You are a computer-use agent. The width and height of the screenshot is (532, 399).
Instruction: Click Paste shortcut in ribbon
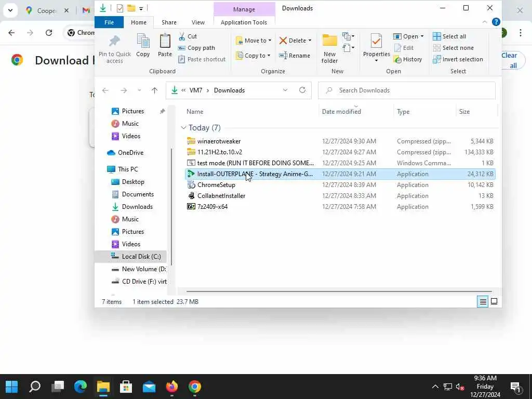[202, 59]
